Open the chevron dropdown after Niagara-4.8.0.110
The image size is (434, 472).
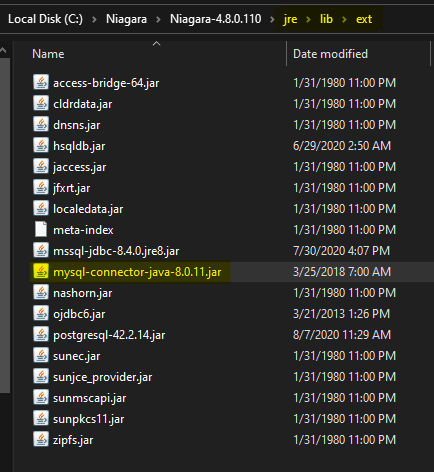272,19
